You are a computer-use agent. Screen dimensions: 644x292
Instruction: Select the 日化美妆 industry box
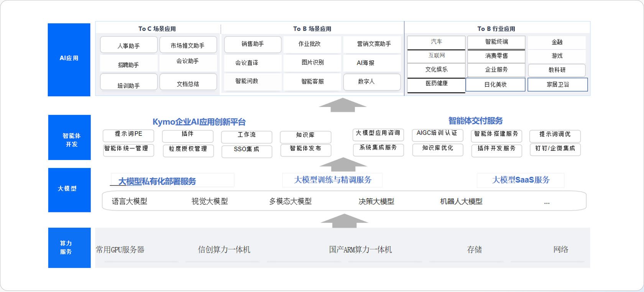495,85
